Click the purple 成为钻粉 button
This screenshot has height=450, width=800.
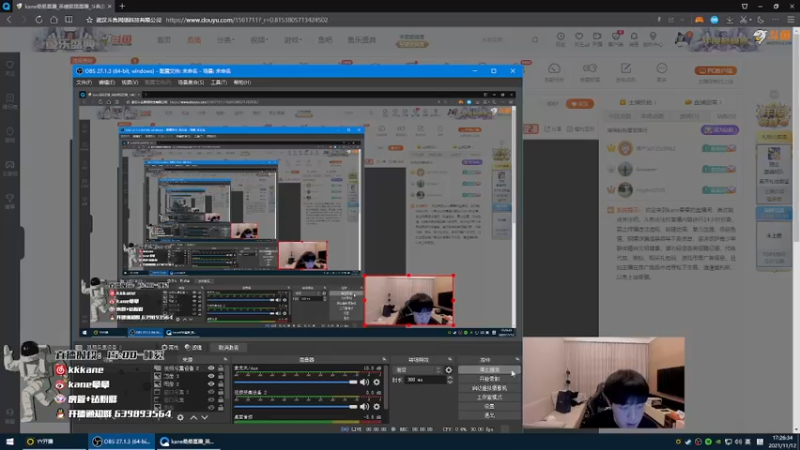coord(719,130)
